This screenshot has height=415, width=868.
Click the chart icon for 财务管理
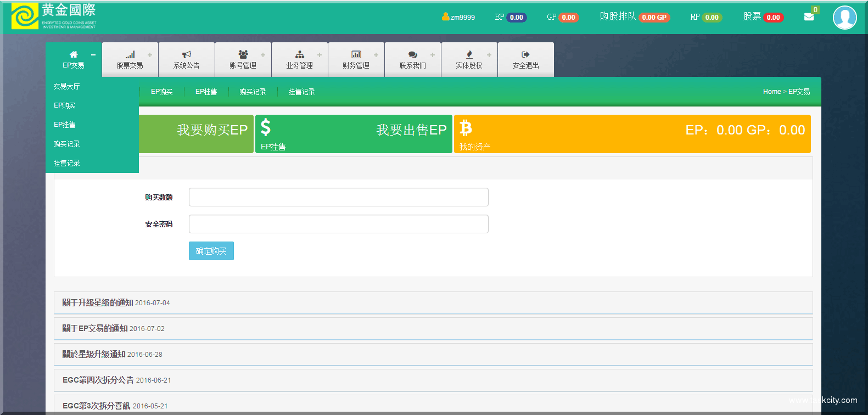coord(356,54)
